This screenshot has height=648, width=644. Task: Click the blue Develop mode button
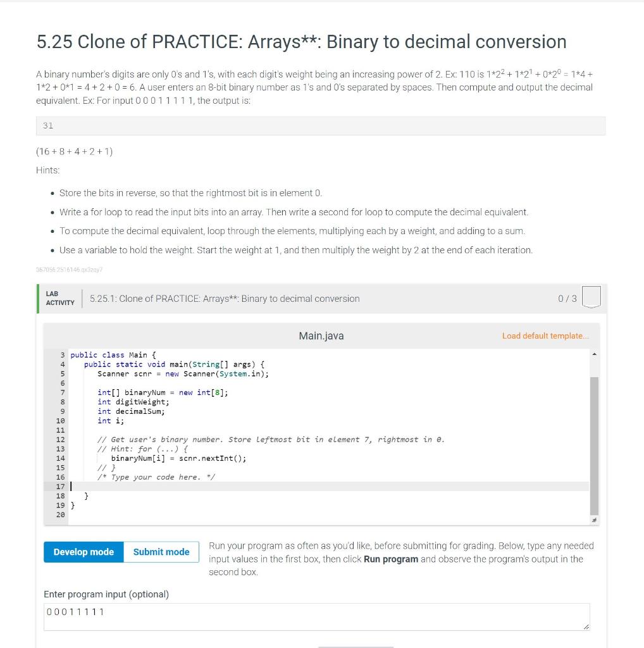84,552
